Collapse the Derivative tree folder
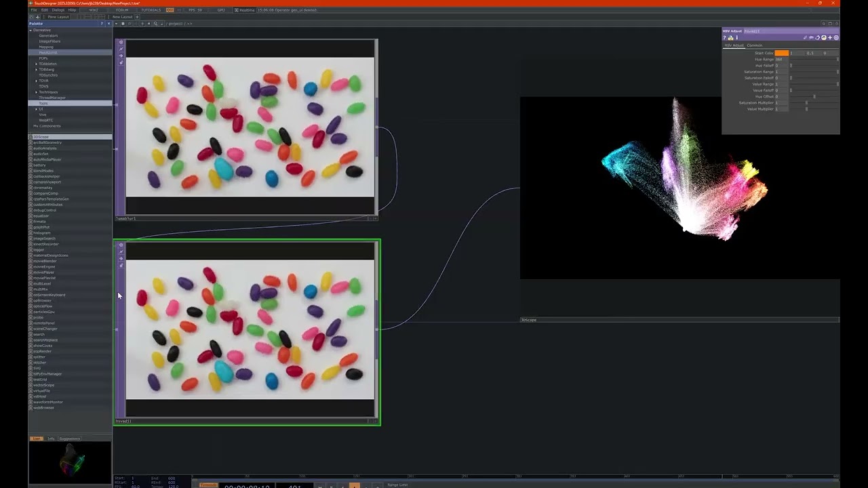This screenshot has width=868, height=488. [x=31, y=30]
